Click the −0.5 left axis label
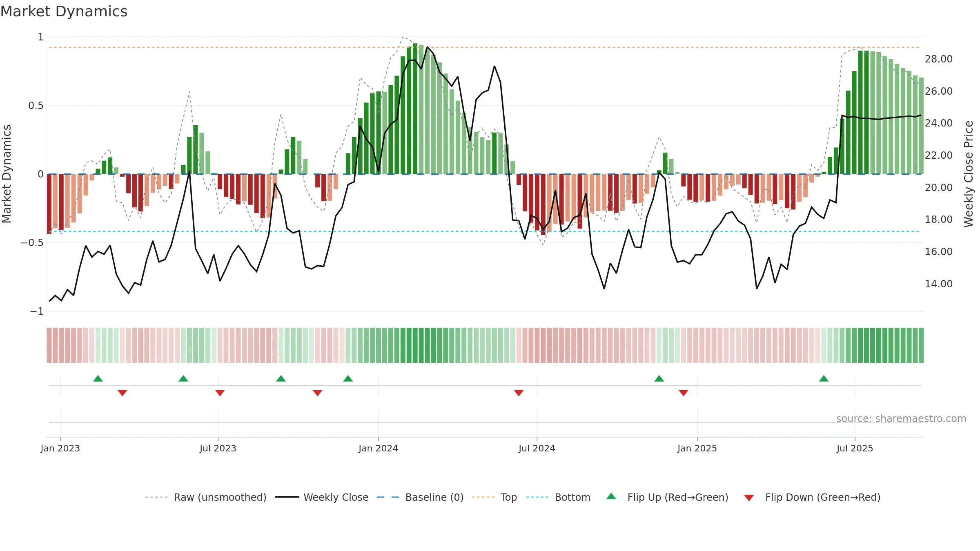The width and height of the screenshot is (980, 551). pyautogui.click(x=32, y=243)
